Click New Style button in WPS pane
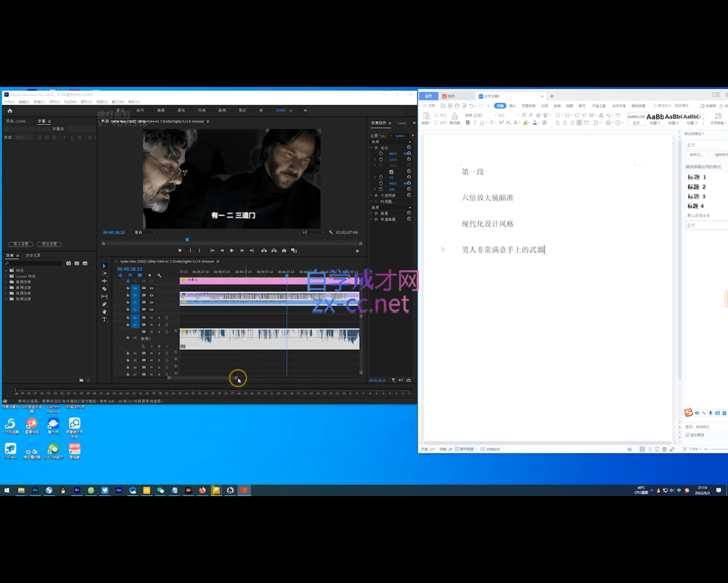728x583 pixels. click(697, 155)
